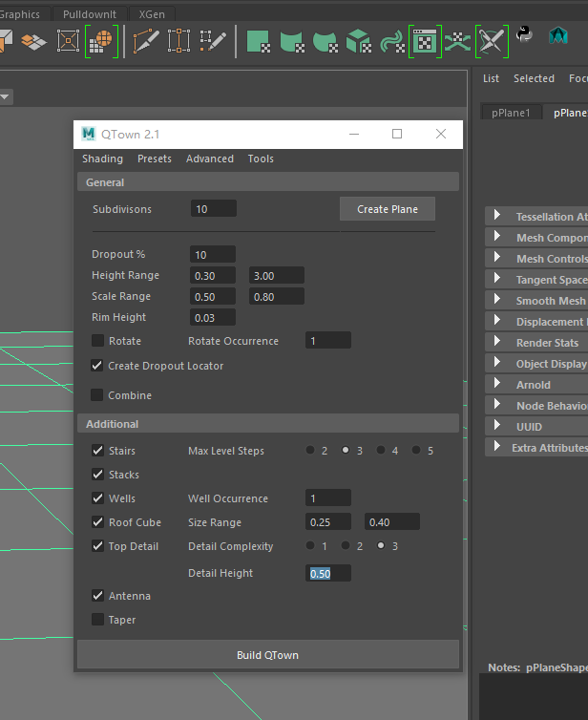
Task: Enable the Rotate checkbox
Action: pyautogui.click(x=97, y=340)
